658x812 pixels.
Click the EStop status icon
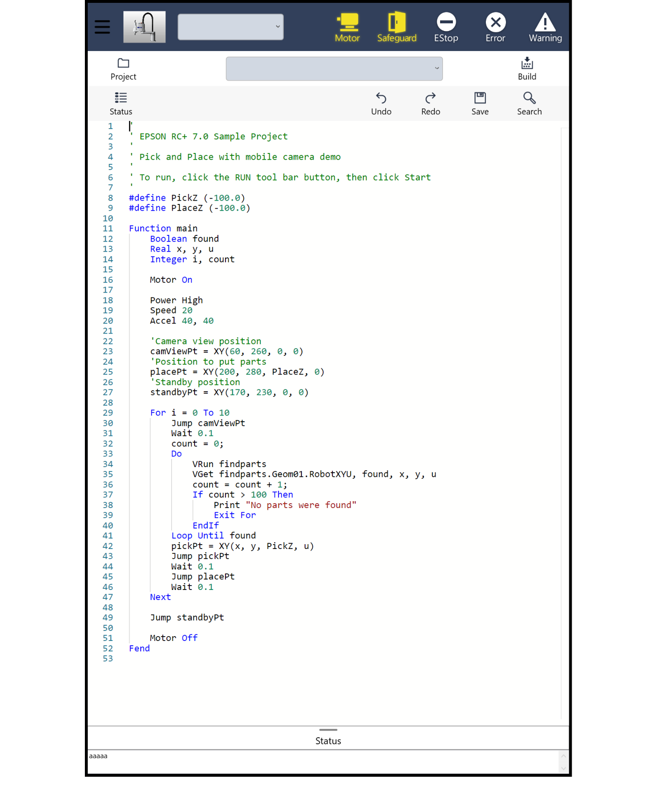(x=446, y=28)
